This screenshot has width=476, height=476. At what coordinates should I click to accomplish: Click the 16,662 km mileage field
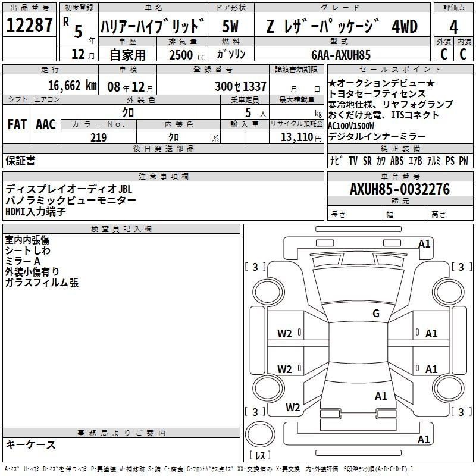coord(71,86)
